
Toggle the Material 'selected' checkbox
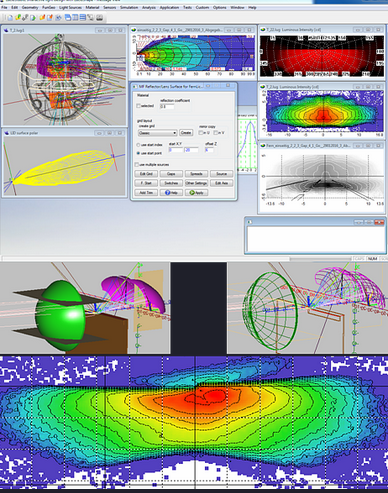(x=138, y=106)
